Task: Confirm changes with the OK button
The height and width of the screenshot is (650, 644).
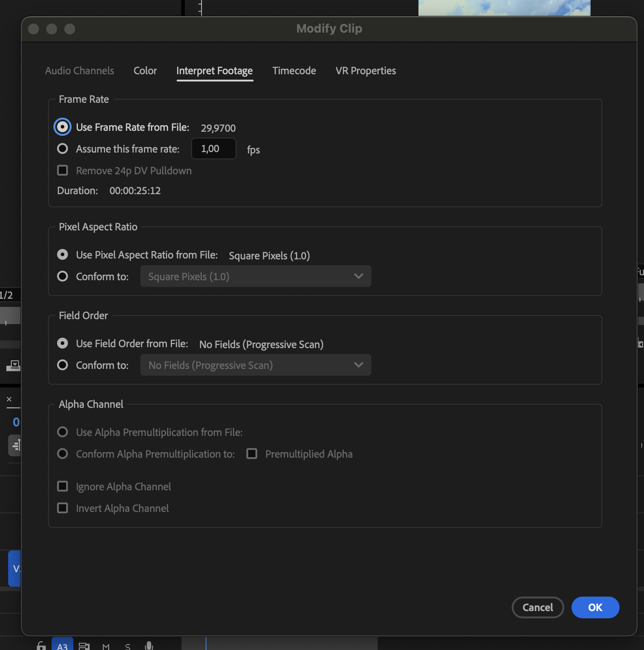Action: [595, 607]
